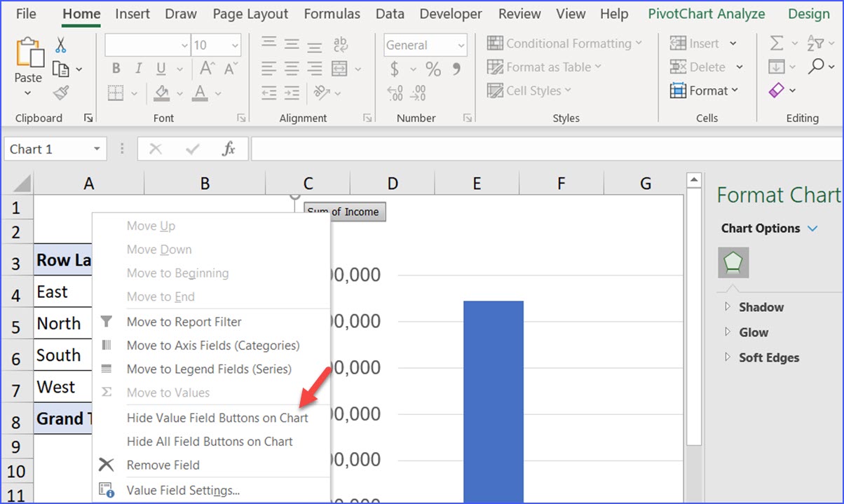Collapse the Chart Options chevron

[x=814, y=228]
